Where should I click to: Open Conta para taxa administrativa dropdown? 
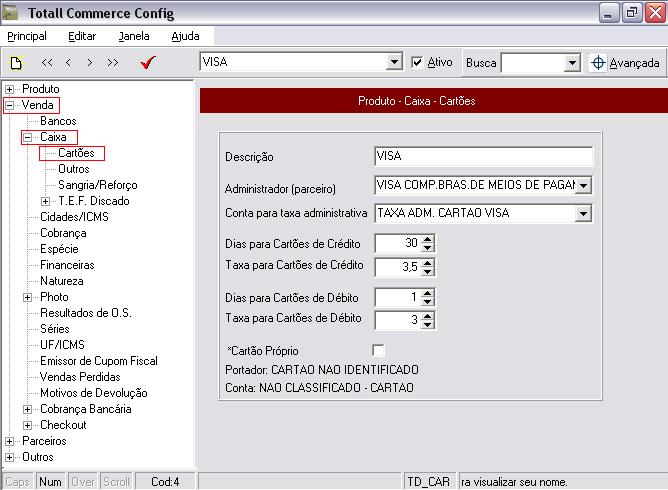pos(583,213)
